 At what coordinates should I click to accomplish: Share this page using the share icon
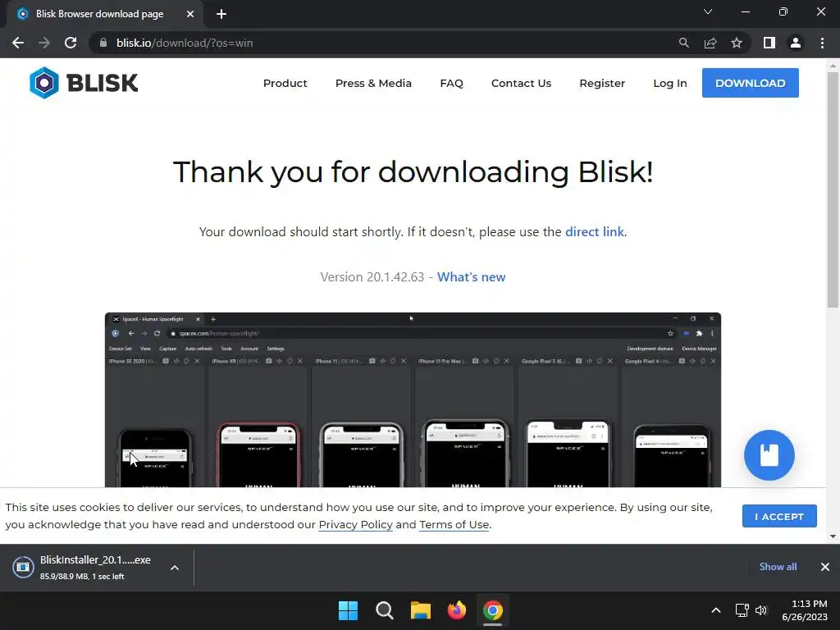pos(710,43)
